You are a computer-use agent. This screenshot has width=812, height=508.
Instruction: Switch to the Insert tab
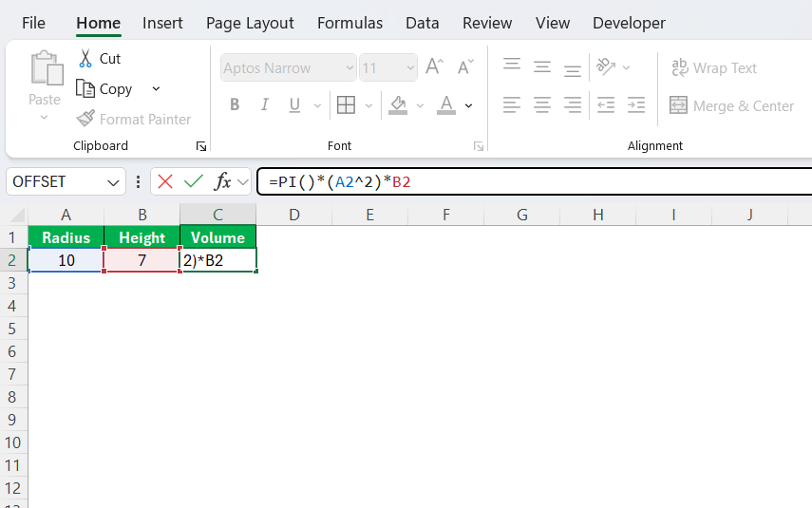coord(162,23)
